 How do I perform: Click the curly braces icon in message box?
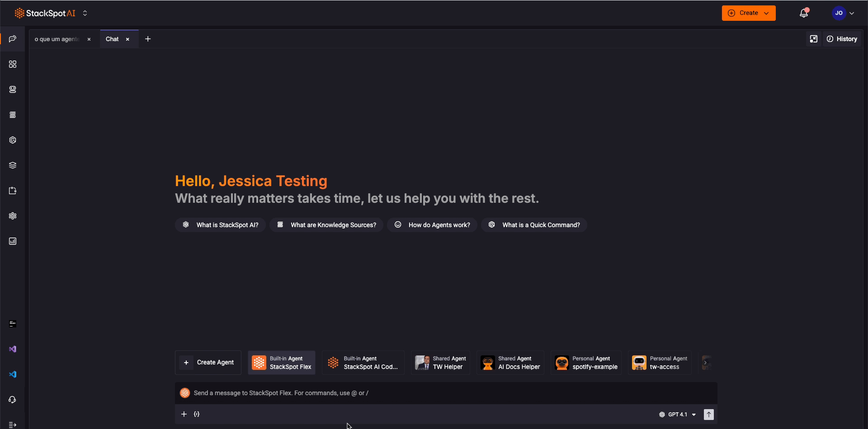[x=197, y=414]
